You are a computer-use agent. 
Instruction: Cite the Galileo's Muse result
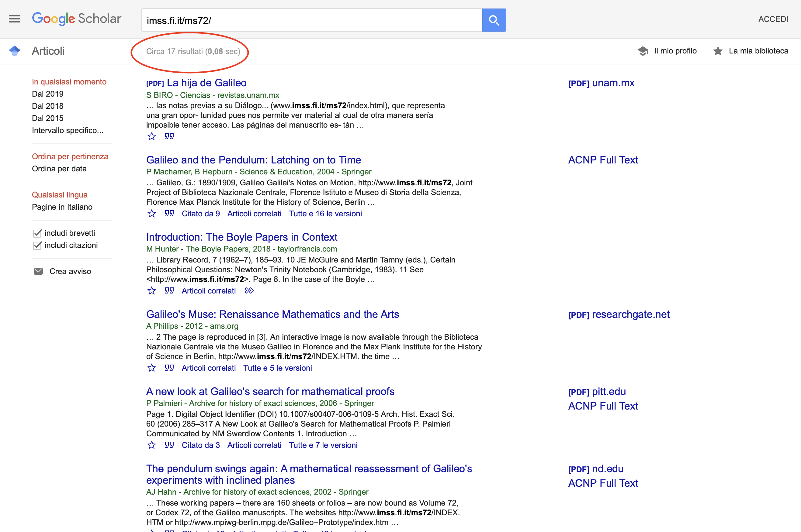point(169,368)
